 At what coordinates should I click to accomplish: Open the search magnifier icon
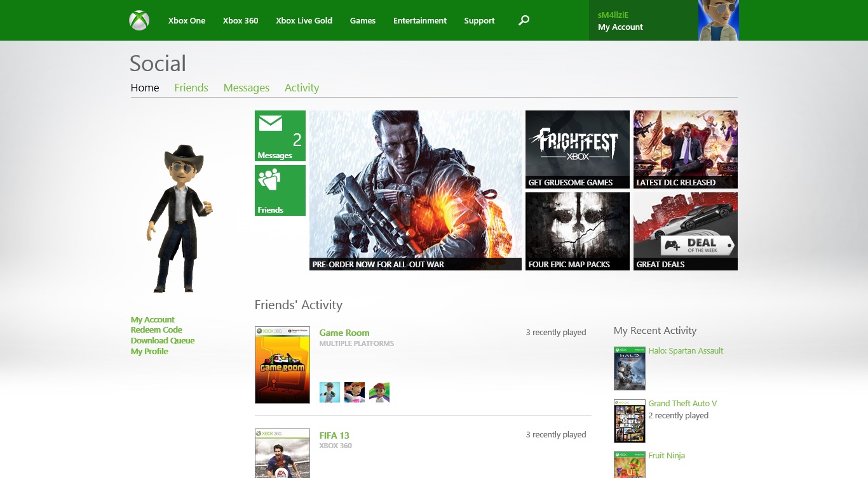point(524,20)
